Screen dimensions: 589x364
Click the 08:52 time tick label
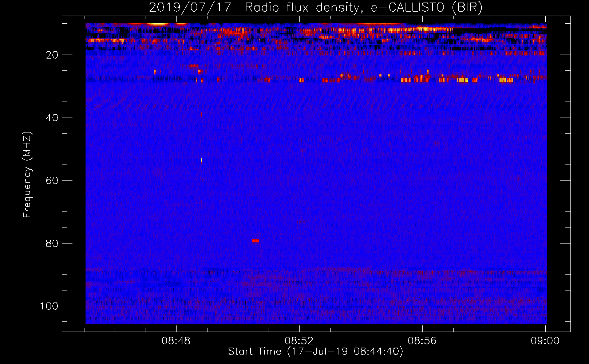(299, 341)
